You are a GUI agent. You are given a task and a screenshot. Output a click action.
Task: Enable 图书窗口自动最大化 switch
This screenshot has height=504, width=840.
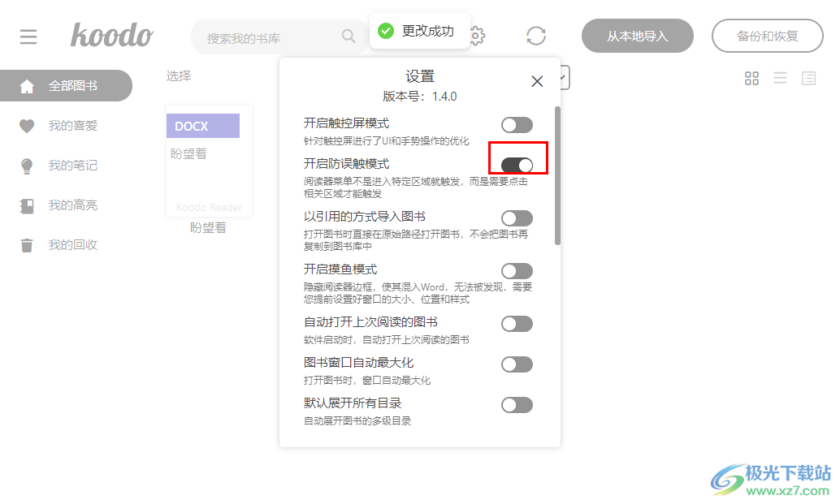pos(517,364)
